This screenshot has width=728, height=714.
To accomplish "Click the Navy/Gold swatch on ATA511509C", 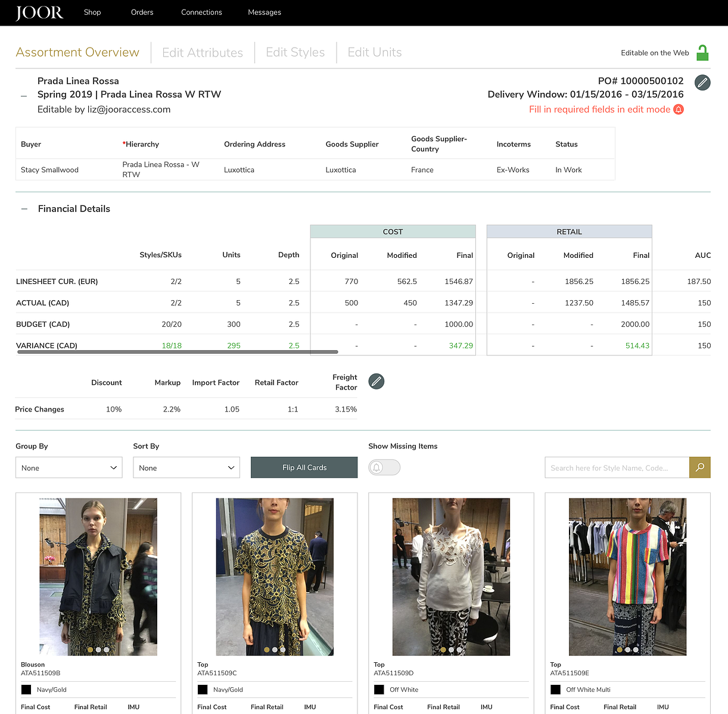I will pos(203,690).
